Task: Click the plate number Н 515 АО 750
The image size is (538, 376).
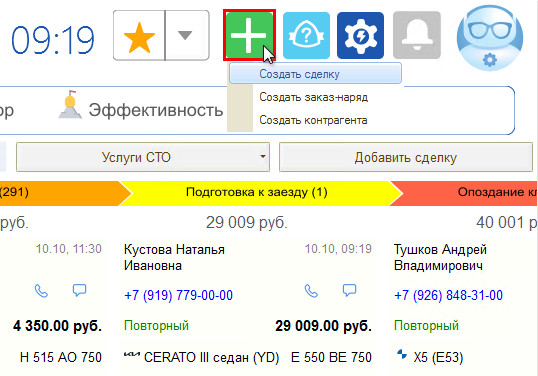Action: click(x=61, y=357)
